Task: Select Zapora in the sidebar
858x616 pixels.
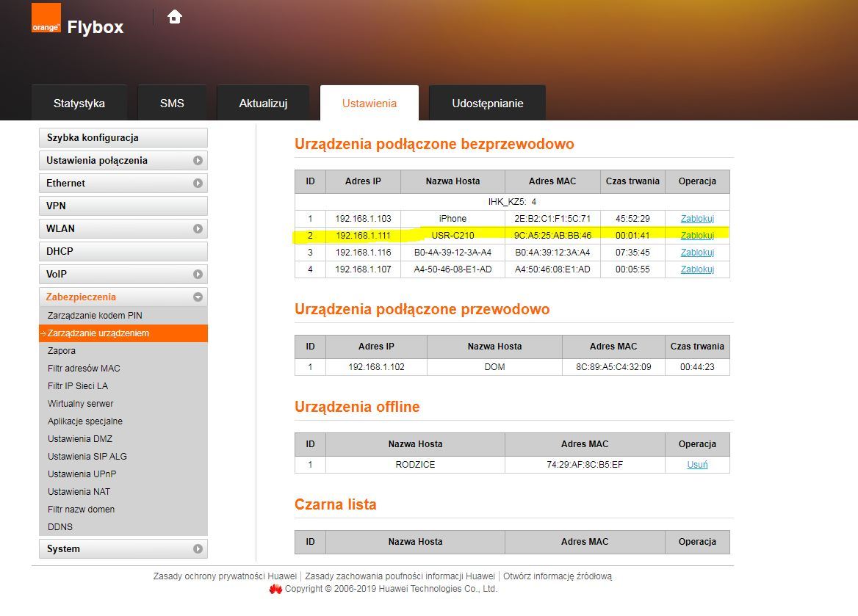Action: (62, 351)
